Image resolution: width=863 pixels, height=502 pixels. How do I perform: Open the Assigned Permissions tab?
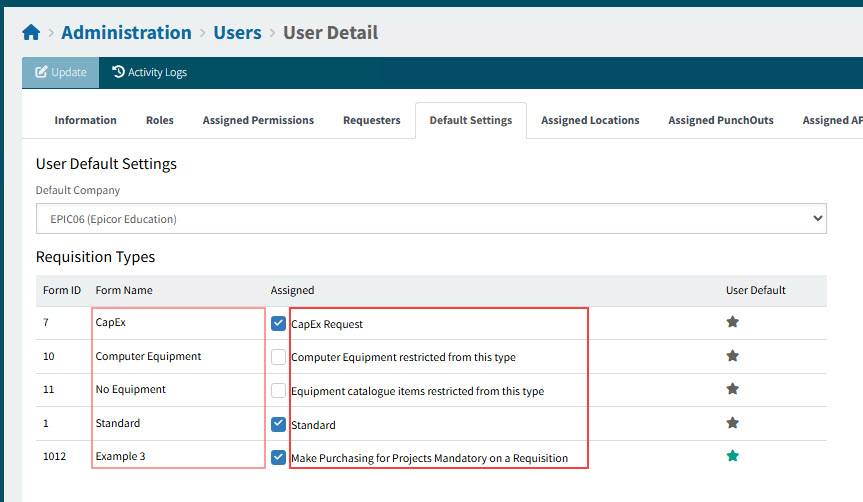258,120
